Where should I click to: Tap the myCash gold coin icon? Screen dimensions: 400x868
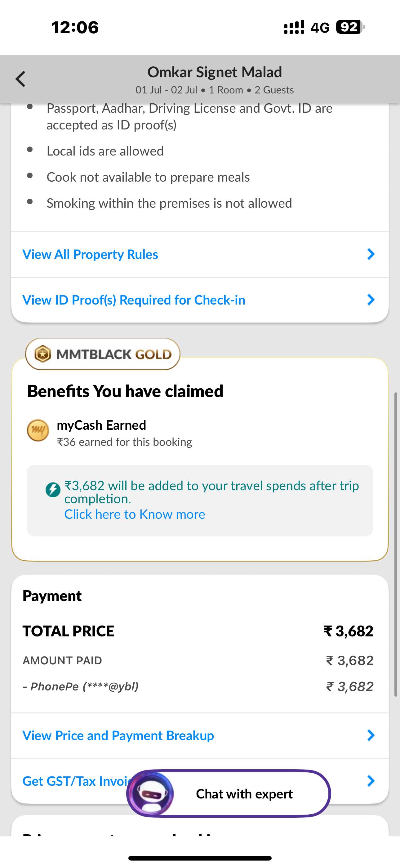(x=38, y=430)
